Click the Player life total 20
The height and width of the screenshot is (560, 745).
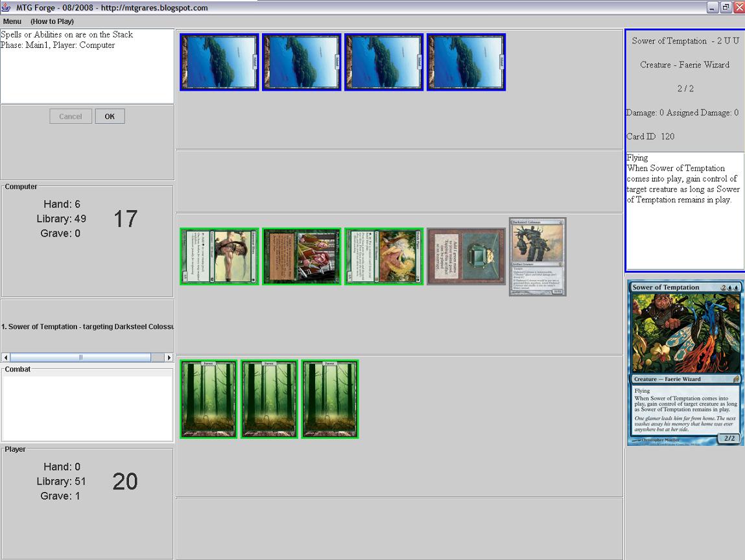pos(125,482)
